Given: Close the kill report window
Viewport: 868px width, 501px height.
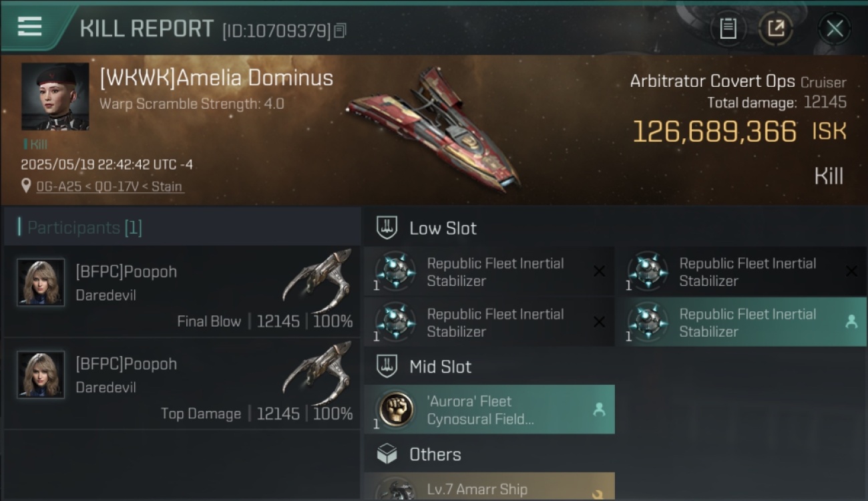Looking at the screenshot, I should [835, 29].
